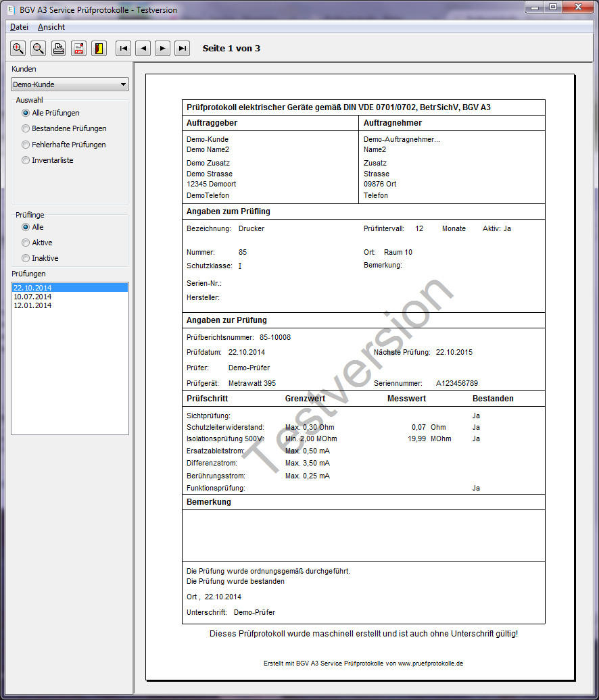Close the BGV A3 Service window
599x700 pixels.
pos(578,7)
